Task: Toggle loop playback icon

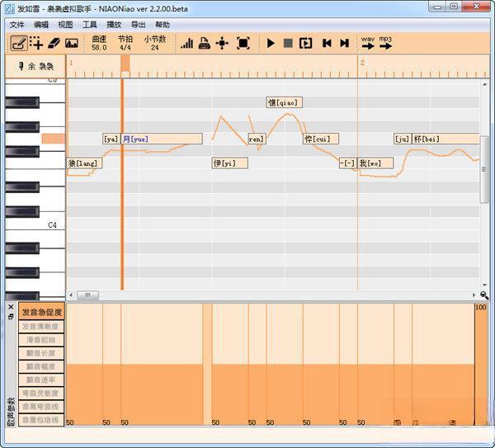Action: click(x=305, y=43)
